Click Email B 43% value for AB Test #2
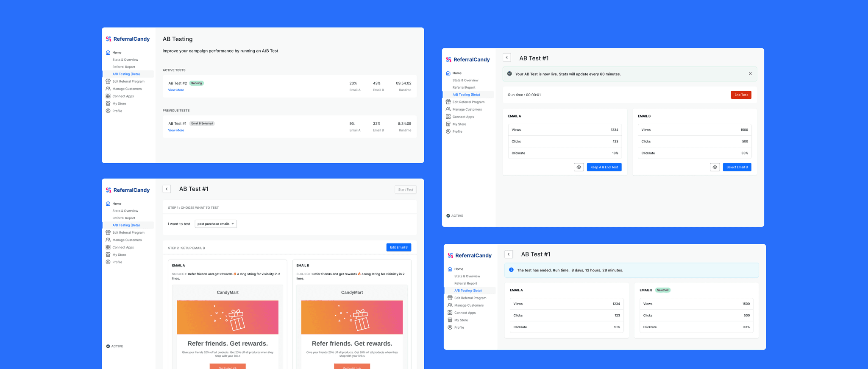Image resolution: width=868 pixels, height=369 pixels. pos(377,84)
